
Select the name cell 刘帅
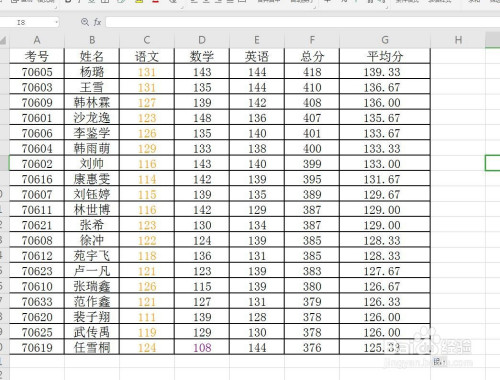(x=92, y=164)
